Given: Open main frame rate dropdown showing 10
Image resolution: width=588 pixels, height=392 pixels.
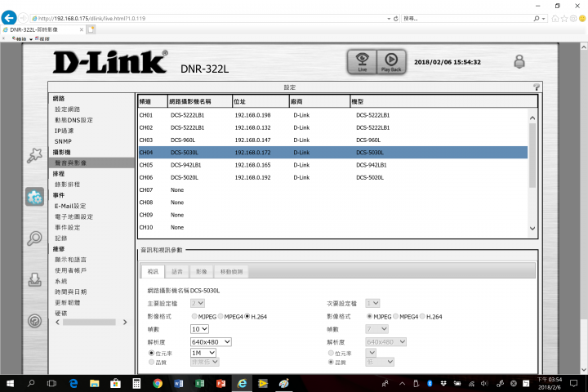Looking at the screenshot, I should click(199, 329).
